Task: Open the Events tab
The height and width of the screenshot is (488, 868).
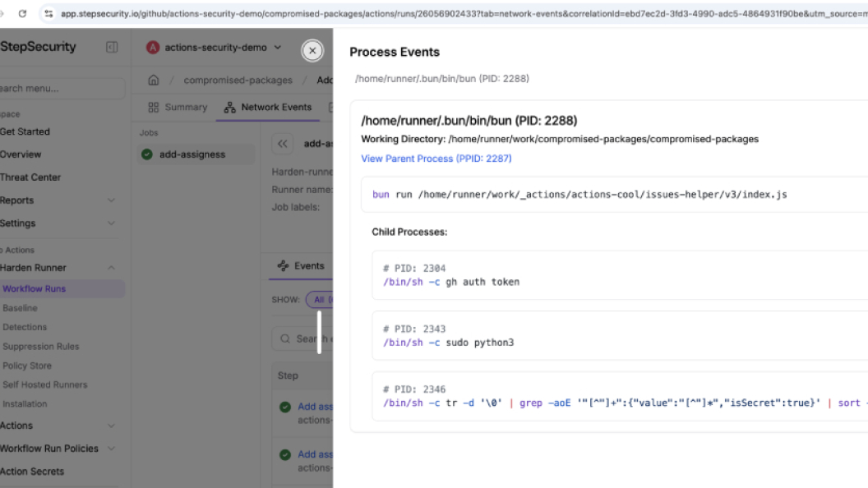Action: point(301,266)
